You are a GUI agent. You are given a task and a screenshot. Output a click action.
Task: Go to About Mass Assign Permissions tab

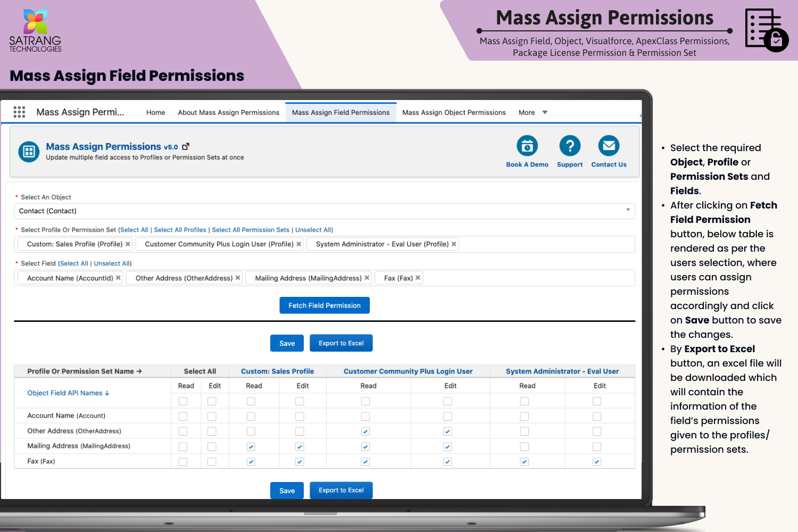(228, 112)
